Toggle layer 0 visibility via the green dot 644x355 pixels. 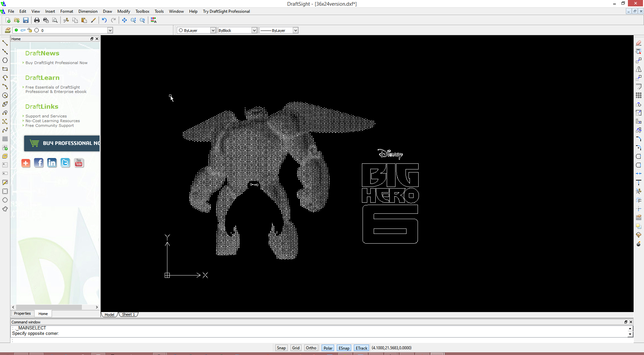point(16,30)
